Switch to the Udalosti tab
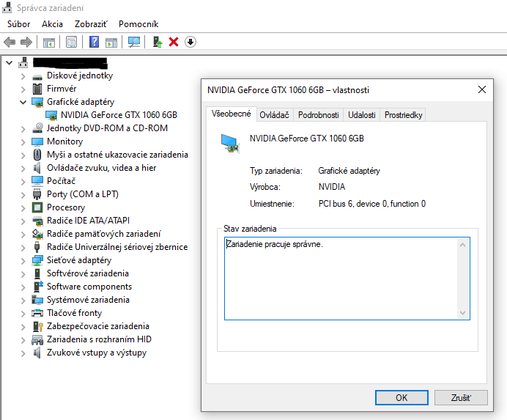The width and height of the screenshot is (507, 420). (x=362, y=115)
